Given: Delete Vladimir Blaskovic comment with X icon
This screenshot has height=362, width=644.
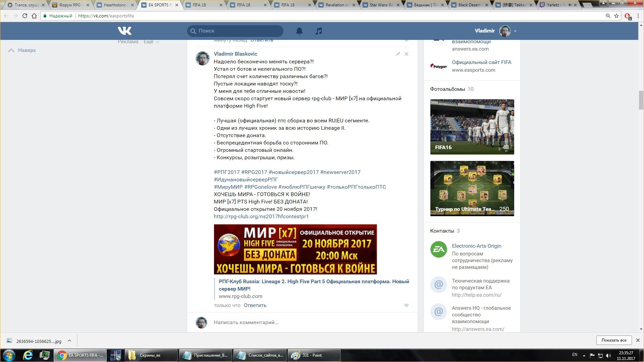Looking at the screenshot, I should point(407,54).
